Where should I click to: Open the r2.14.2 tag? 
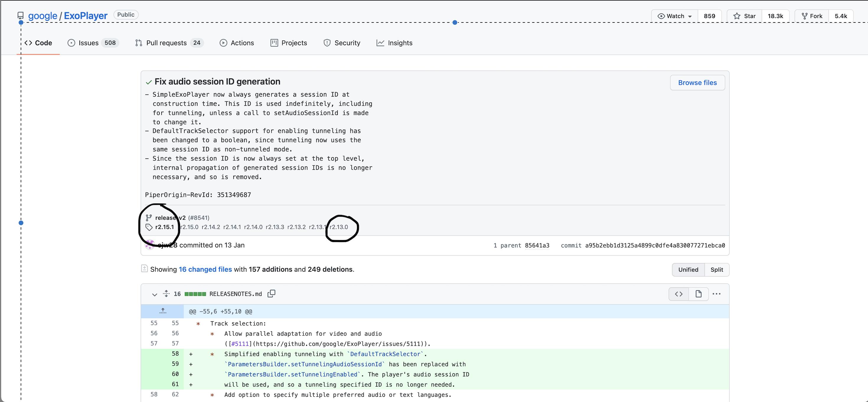(211, 227)
